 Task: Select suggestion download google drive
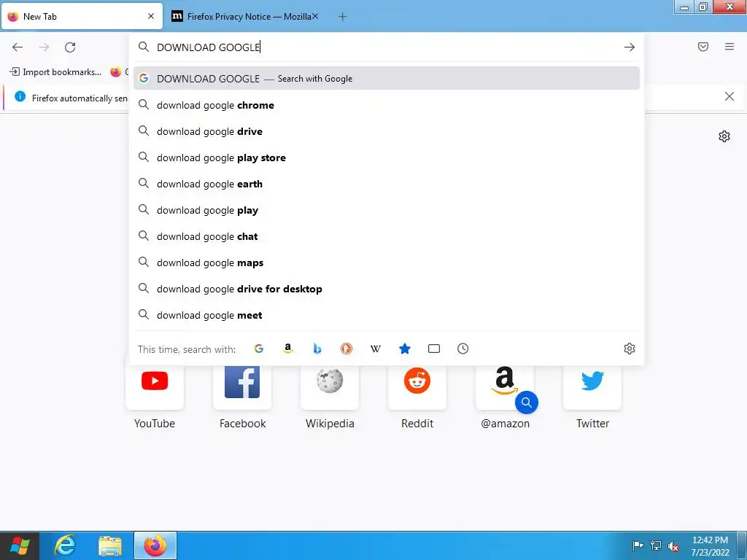387,131
